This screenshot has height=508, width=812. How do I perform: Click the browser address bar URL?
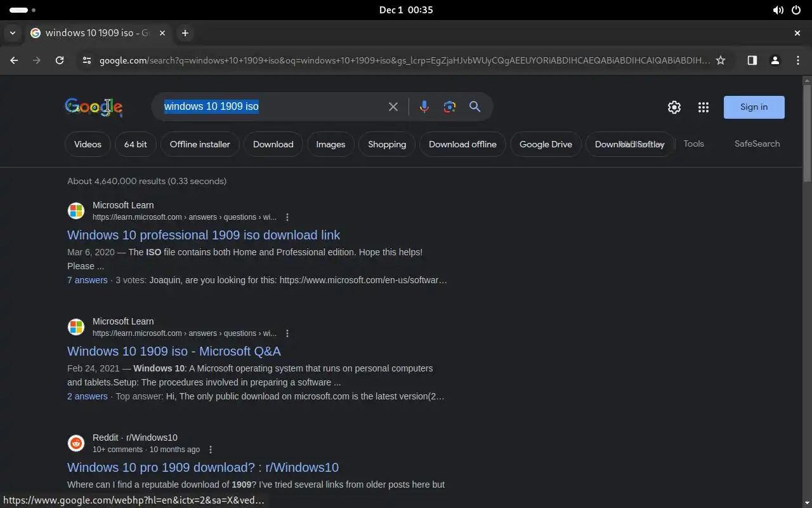[x=404, y=60]
